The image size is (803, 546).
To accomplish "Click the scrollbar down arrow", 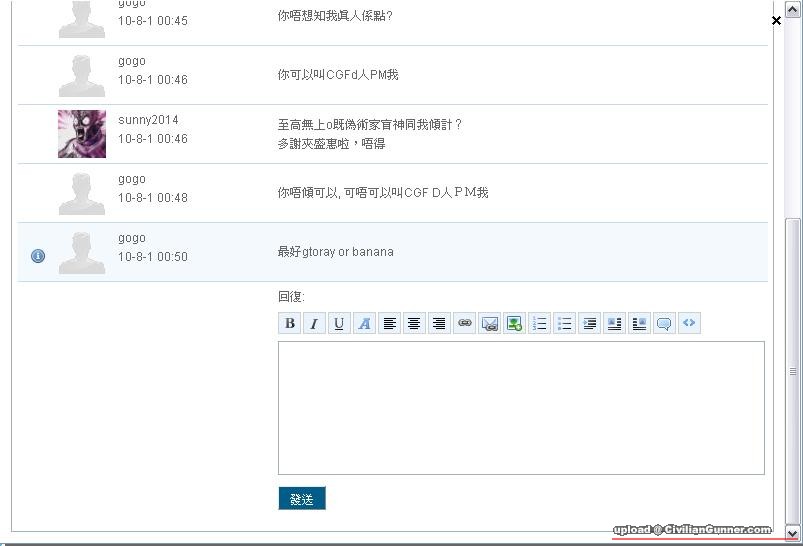I will click(x=793, y=533).
